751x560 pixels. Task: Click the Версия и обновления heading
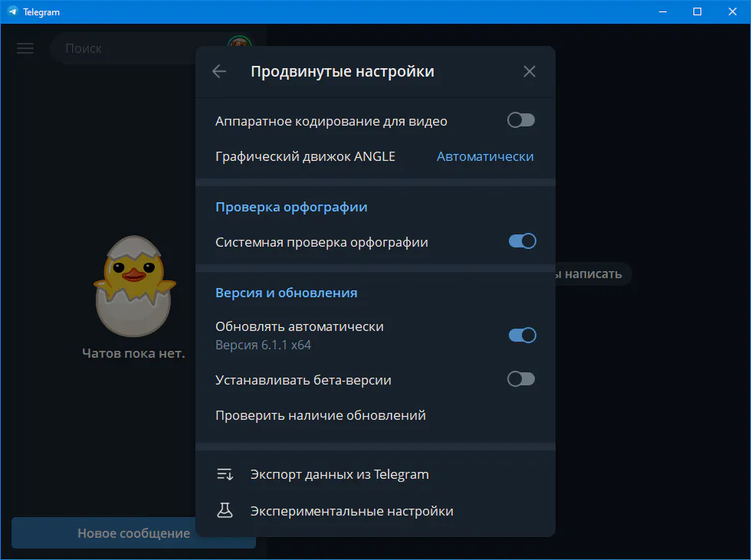pos(286,293)
